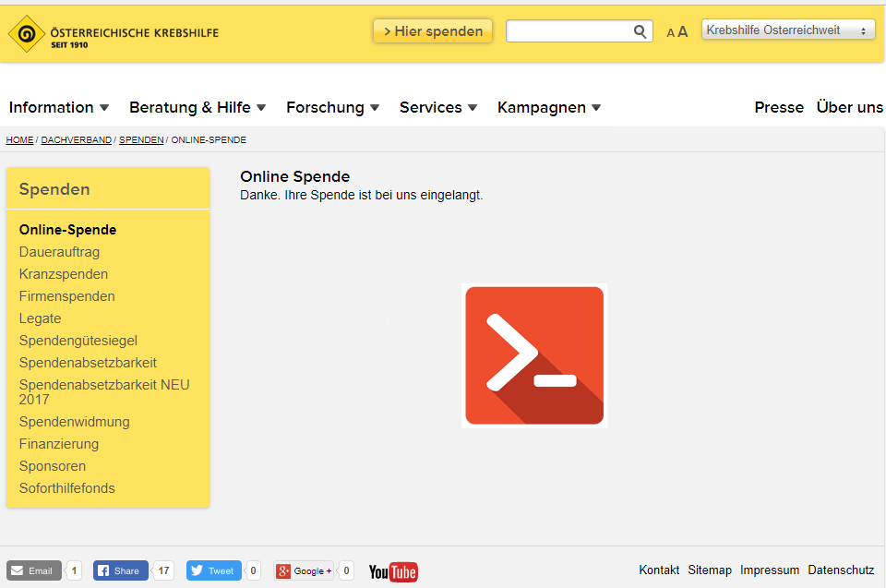The width and height of the screenshot is (886, 588).
Task: Click the Österreichische Krebshilfe spiral logo
Action: (x=27, y=34)
